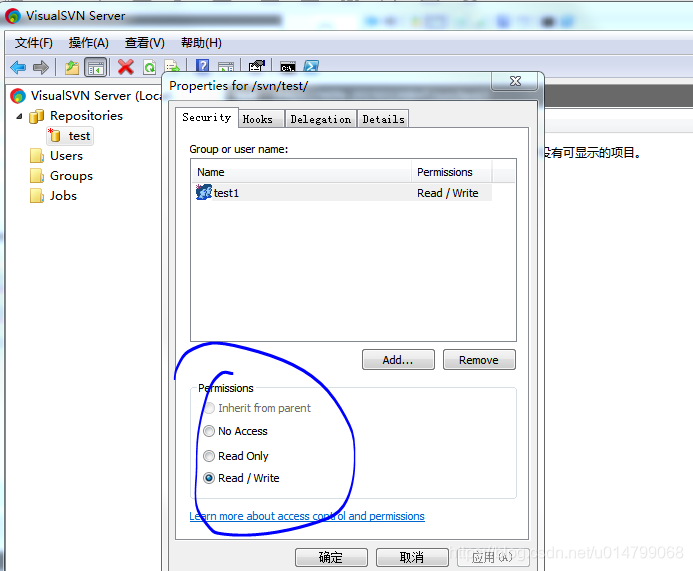This screenshot has width=693, height=571.
Task: Click the Add... button
Action: click(x=398, y=360)
